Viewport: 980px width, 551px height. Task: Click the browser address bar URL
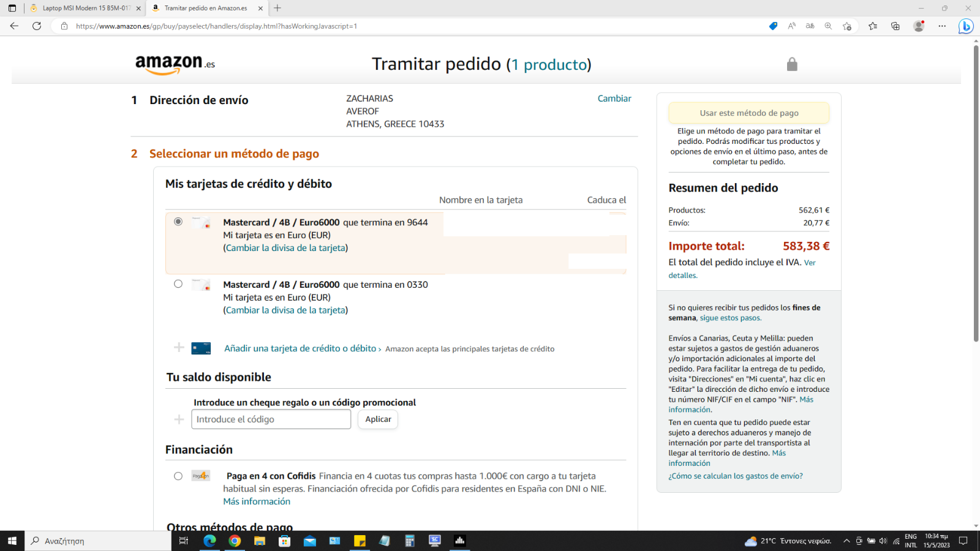216,26
